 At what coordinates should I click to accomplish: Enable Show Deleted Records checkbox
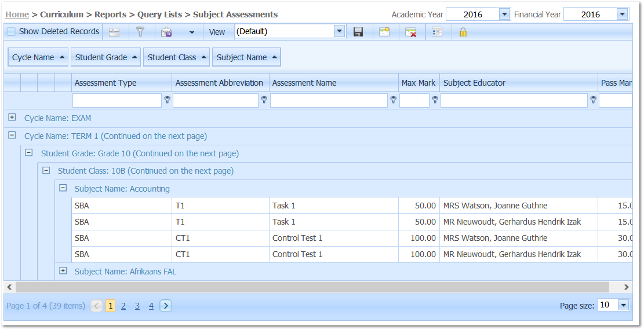click(x=12, y=32)
